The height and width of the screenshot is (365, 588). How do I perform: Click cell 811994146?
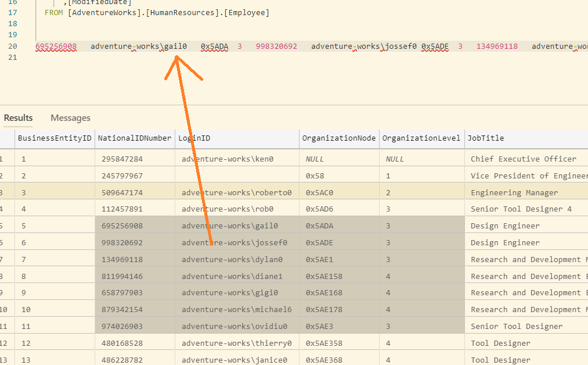[135, 277]
